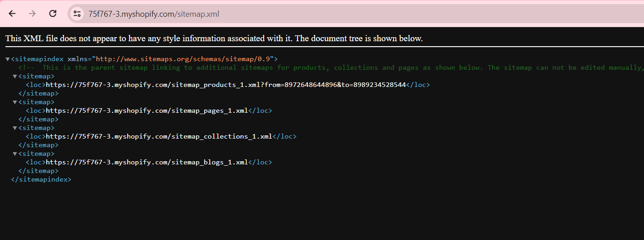
Task: Collapse the sitemap node containing blogs_1.xml
Action: (15, 154)
